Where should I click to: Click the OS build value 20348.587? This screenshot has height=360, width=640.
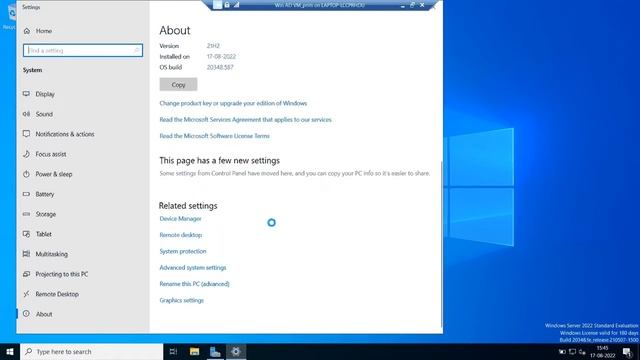click(220, 67)
